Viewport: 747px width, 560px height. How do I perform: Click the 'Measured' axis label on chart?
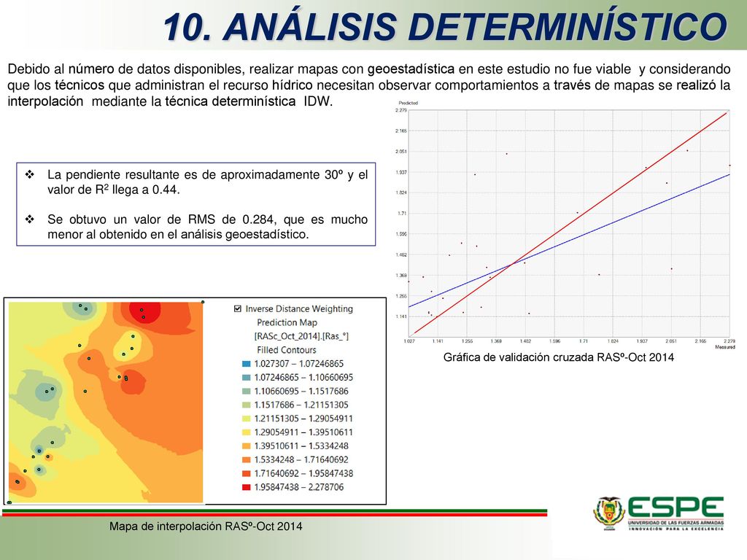[725, 347]
